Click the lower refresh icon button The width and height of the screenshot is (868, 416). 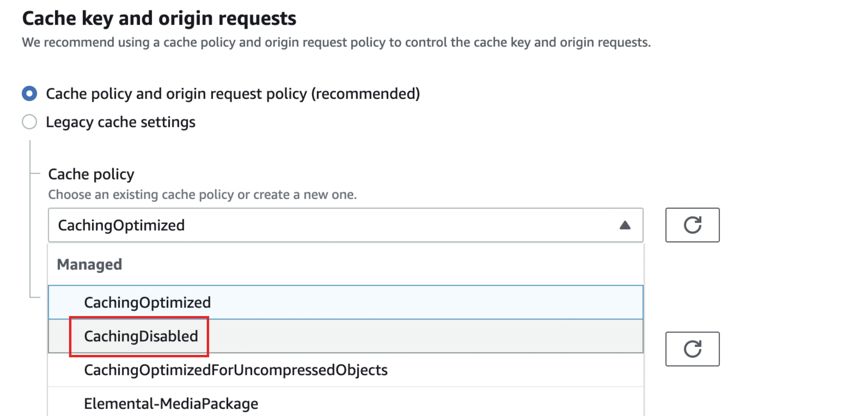click(692, 349)
